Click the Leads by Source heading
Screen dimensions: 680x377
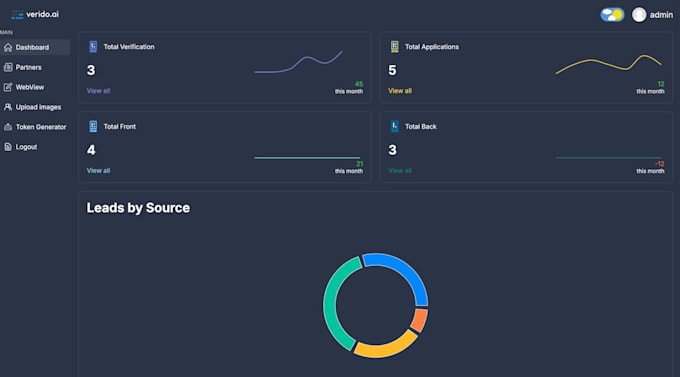point(138,208)
